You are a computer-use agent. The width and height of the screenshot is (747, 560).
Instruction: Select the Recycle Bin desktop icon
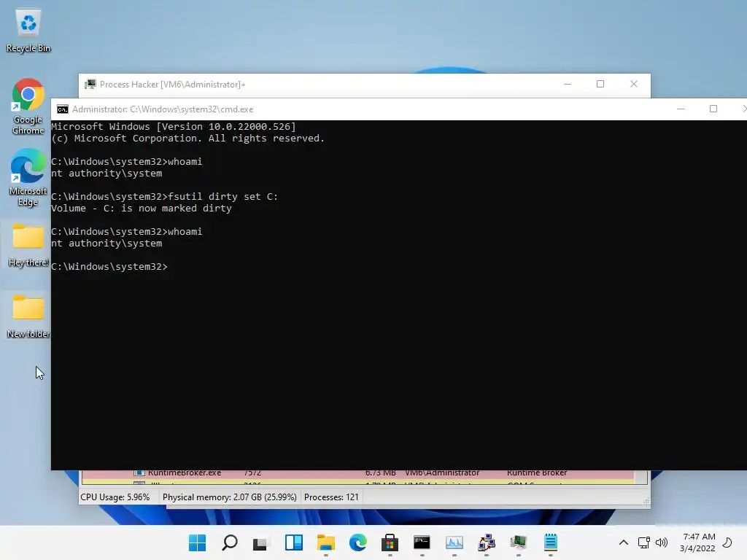click(28, 31)
